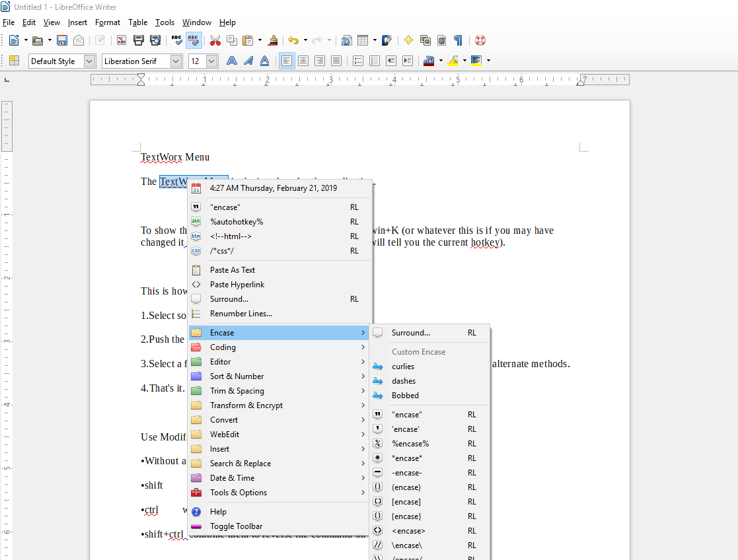The image size is (738, 560).
Task: Export directly as PDF
Action: pyautogui.click(x=122, y=40)
